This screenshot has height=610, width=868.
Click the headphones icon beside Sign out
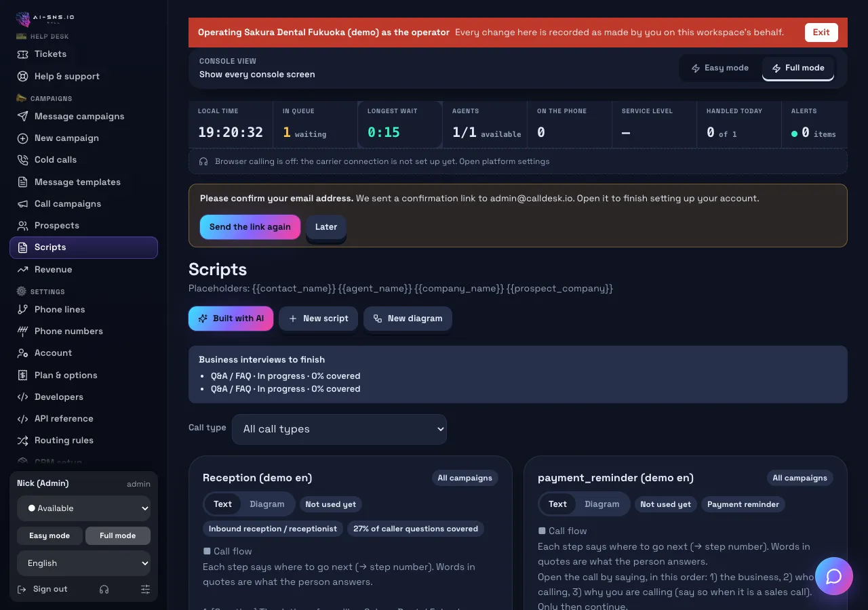[x=104, y=590]
